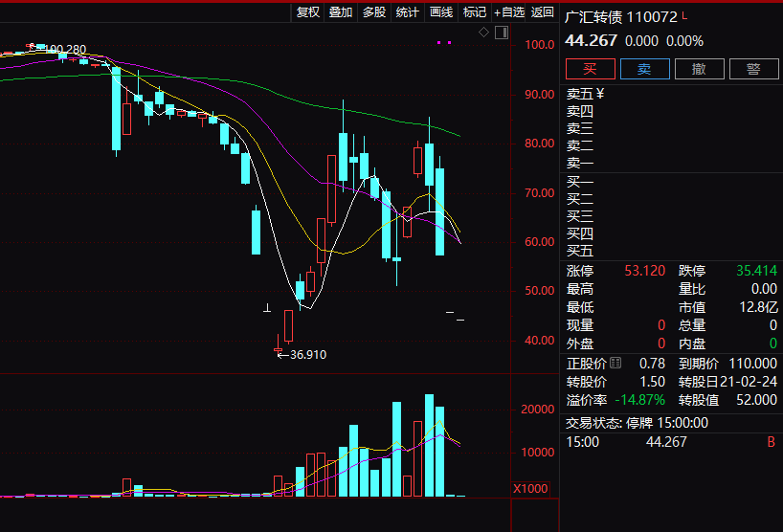Viewport: 783px width, 532px height.
Task: Click the 跌停 price 35.414
Action: [x=756, y=271]
